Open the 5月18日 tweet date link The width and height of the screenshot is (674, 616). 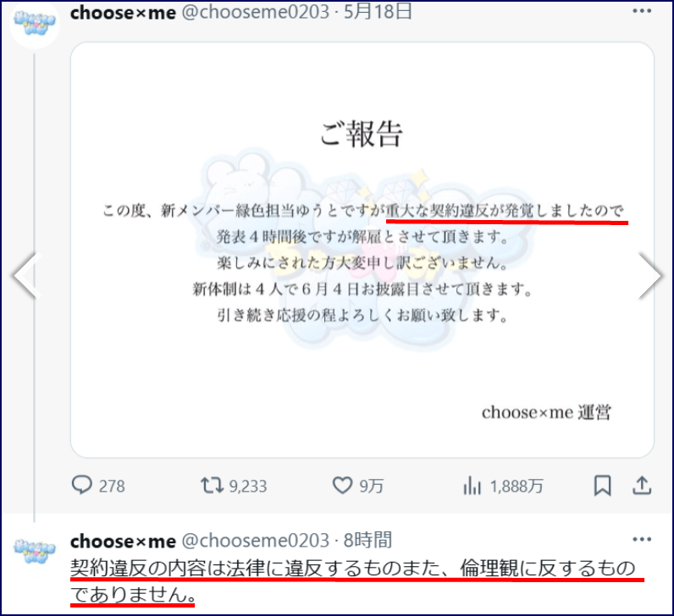tap(378, 12)
